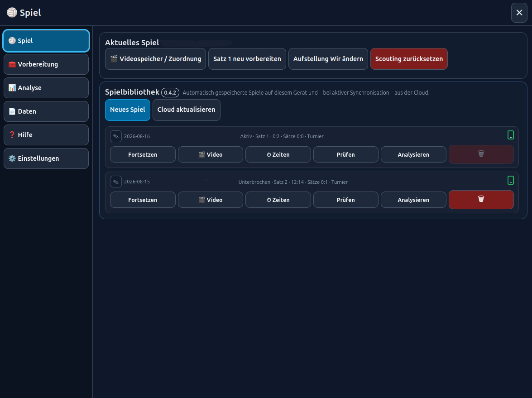Open the Spiel sidebar section
Screen dimensions: 532x398
[x=46, y=41]
